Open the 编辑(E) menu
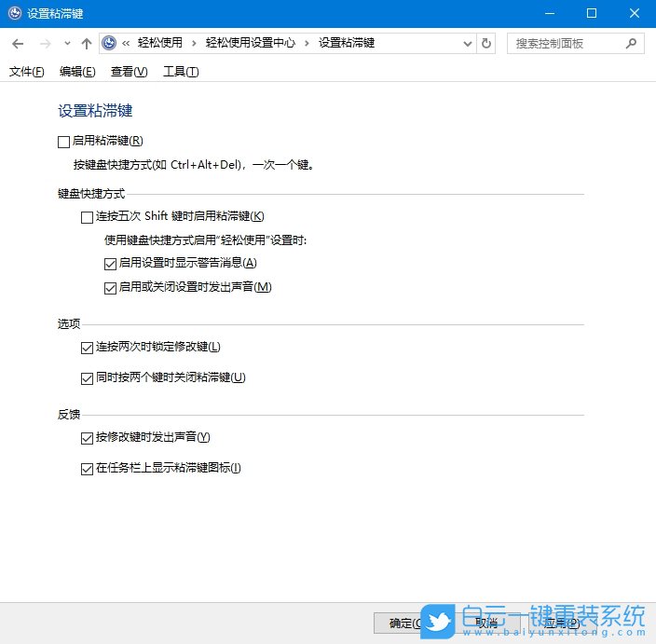Image resolution: width=656 pixels, height=644 pixels. pos(77,72)
